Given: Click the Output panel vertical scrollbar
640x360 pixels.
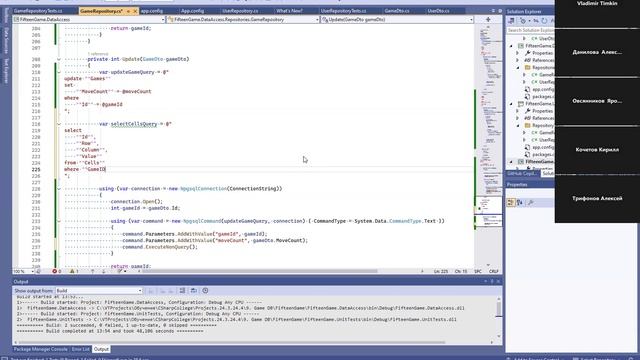Looking at the screenshot, I should (x=499, y=309).
